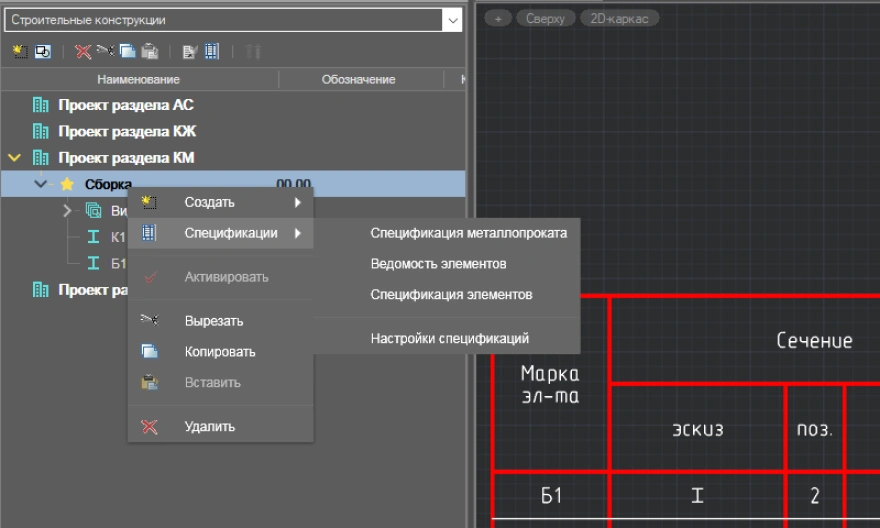This screenshot has width=880, height=528.
Task: Click the red X delete toolbar icon
Action: pos(83,51)
